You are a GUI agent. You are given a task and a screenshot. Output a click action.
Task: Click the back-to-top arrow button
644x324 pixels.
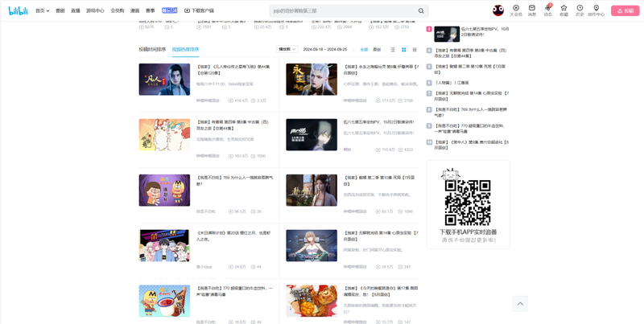(520, 303)
